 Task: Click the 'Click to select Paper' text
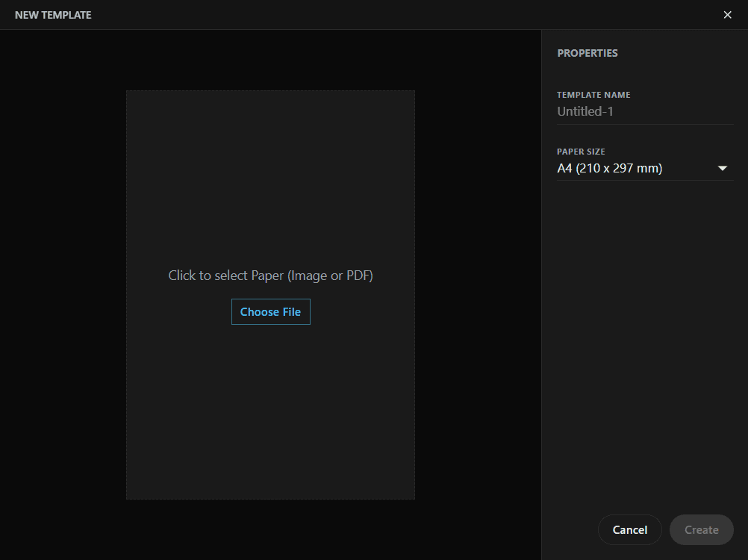[x=270, y=276]
